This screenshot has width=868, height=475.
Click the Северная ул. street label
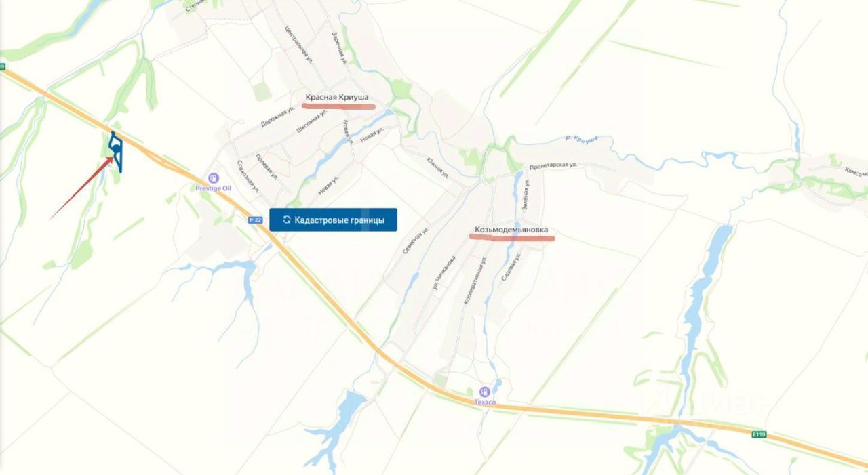pyautogui.click(x=416, y=241)
